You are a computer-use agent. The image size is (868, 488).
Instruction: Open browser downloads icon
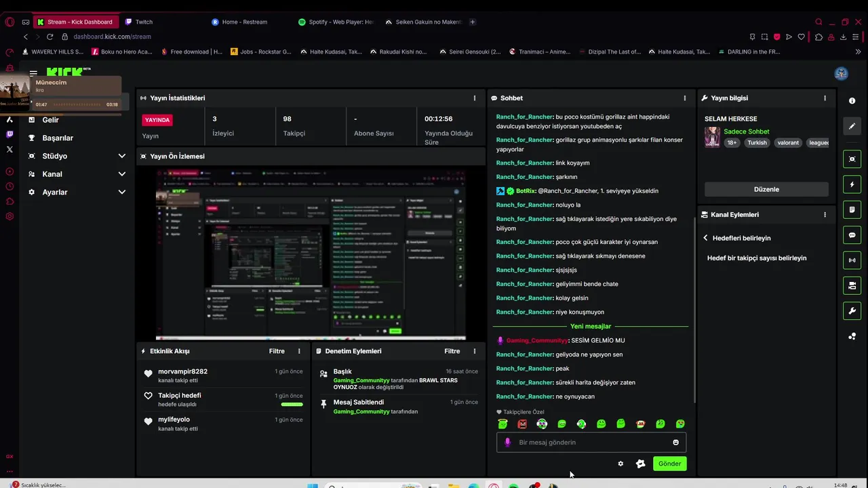point(843,37)
